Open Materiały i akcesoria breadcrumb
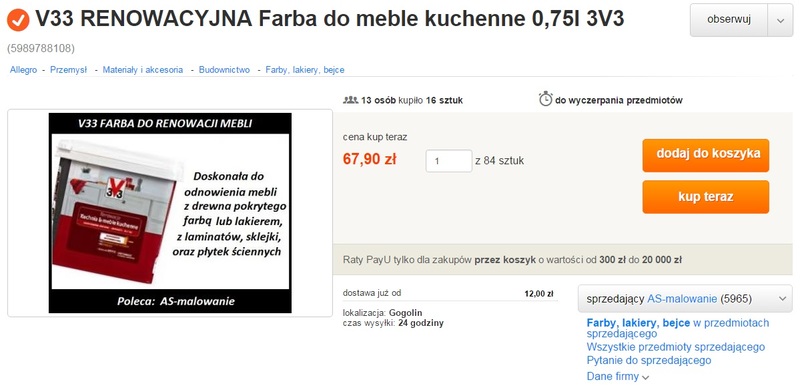800x386 pixels. 143,70
